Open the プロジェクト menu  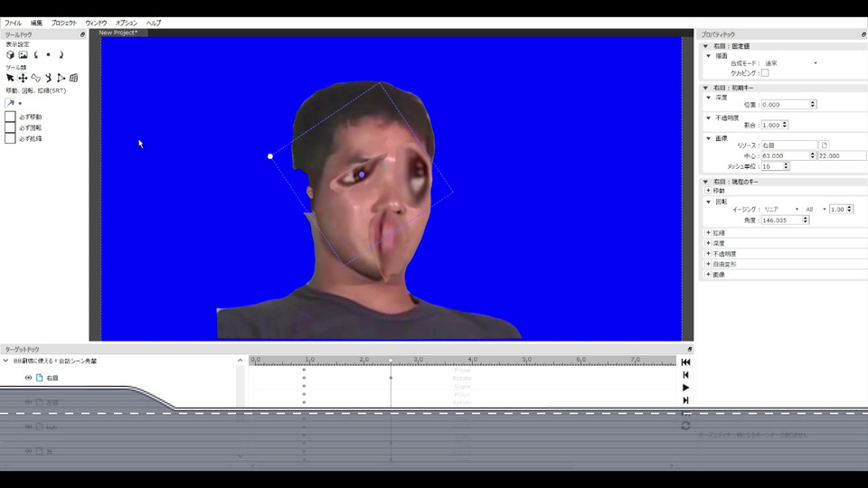[63, 23]
